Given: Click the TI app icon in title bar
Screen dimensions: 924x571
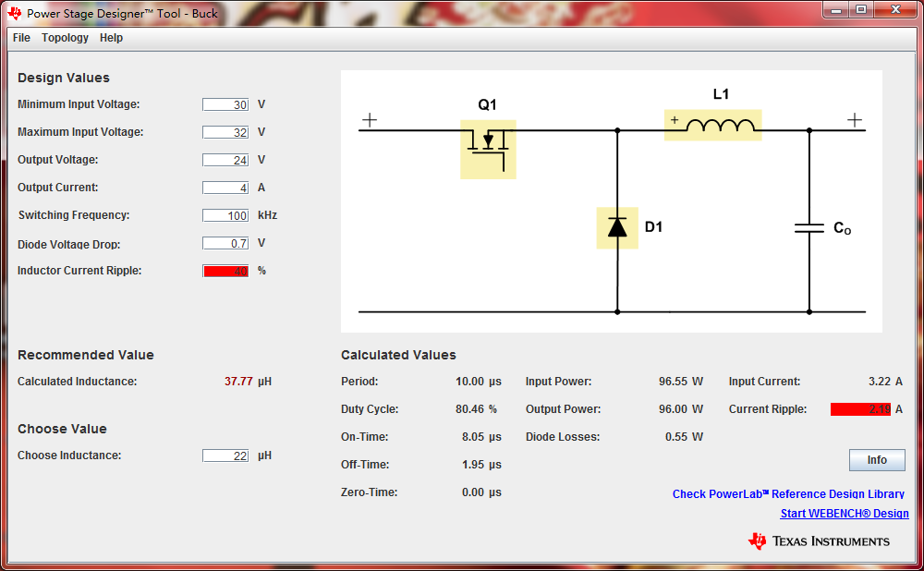Looking at the screenshot, I should (15, 13).
